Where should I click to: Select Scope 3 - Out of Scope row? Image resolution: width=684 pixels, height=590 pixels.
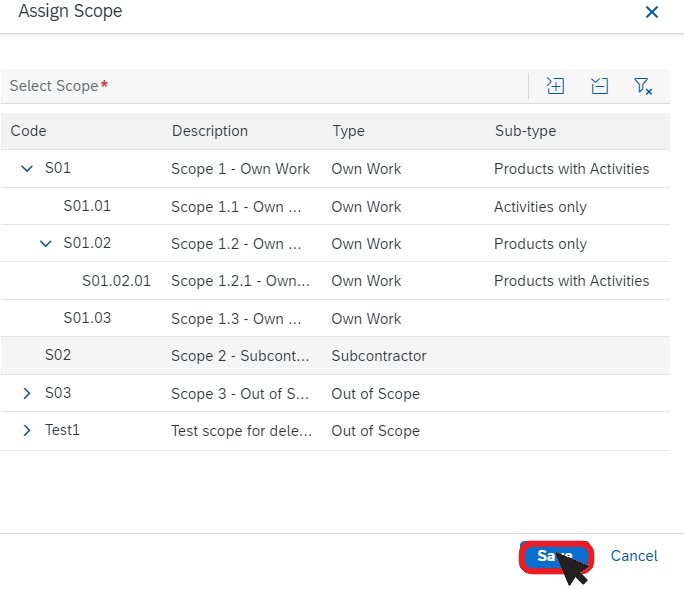pyautogui.click(x=335, y=393)
